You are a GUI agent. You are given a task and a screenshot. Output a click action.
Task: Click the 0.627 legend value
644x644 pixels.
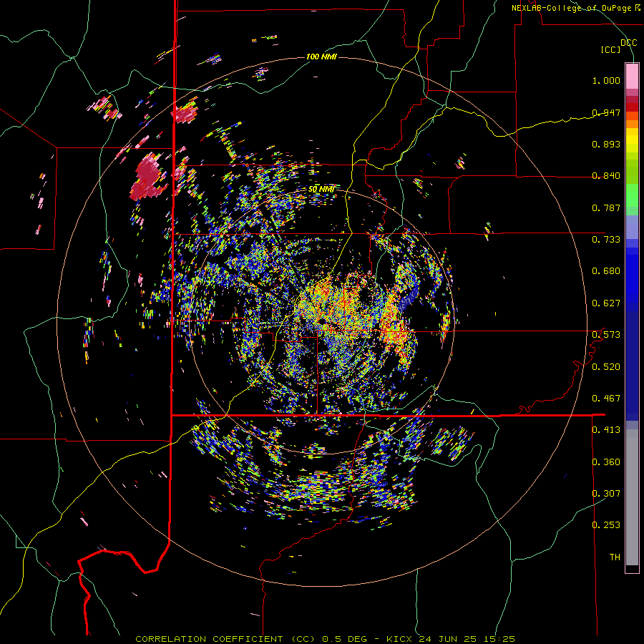click(606, 303)
